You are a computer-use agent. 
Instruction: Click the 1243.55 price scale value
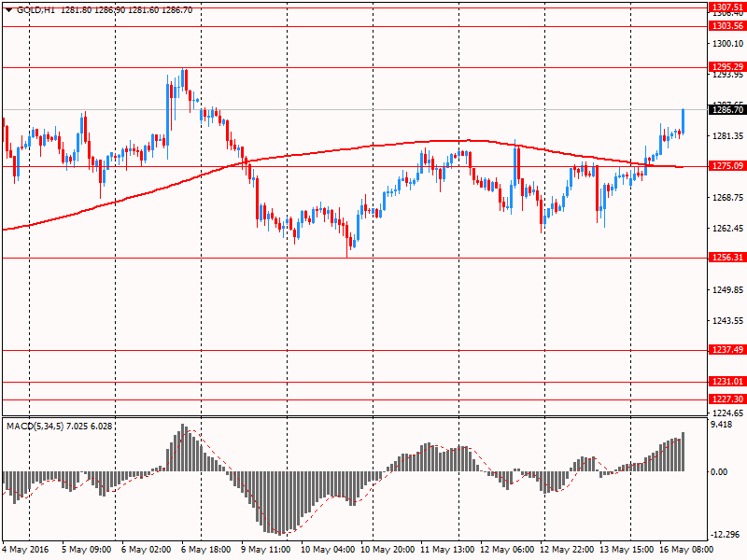click(x=727, y=321)
